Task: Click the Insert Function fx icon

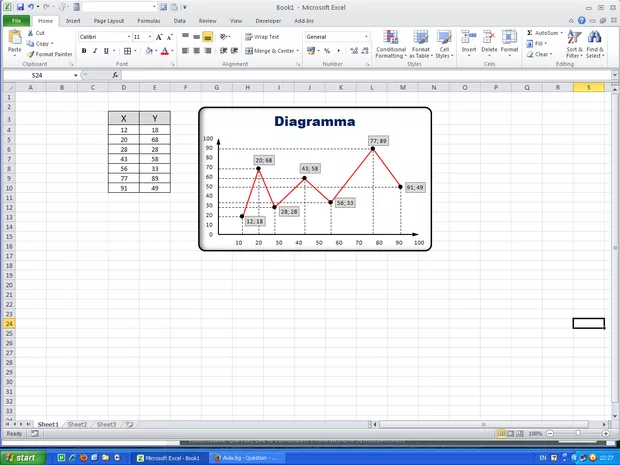Action: 115,75
